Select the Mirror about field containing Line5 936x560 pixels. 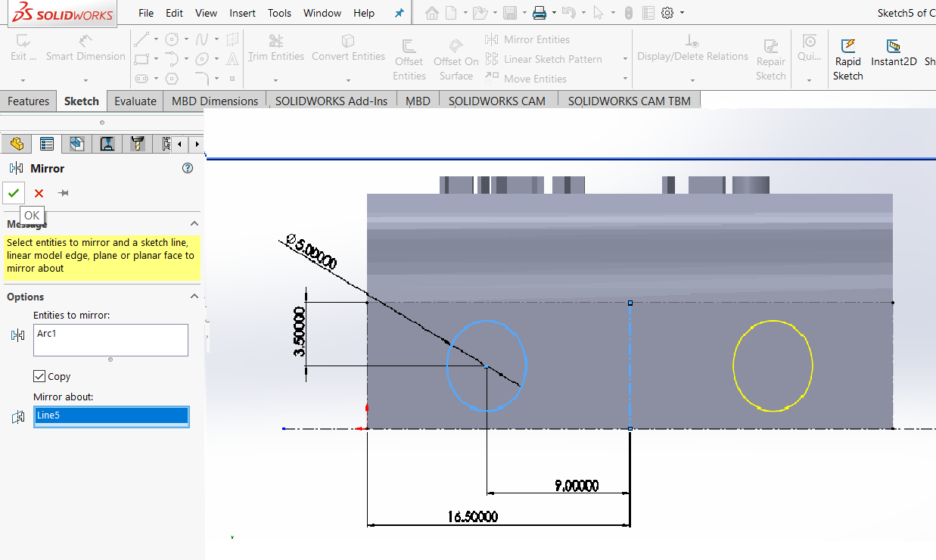(111, 415)
